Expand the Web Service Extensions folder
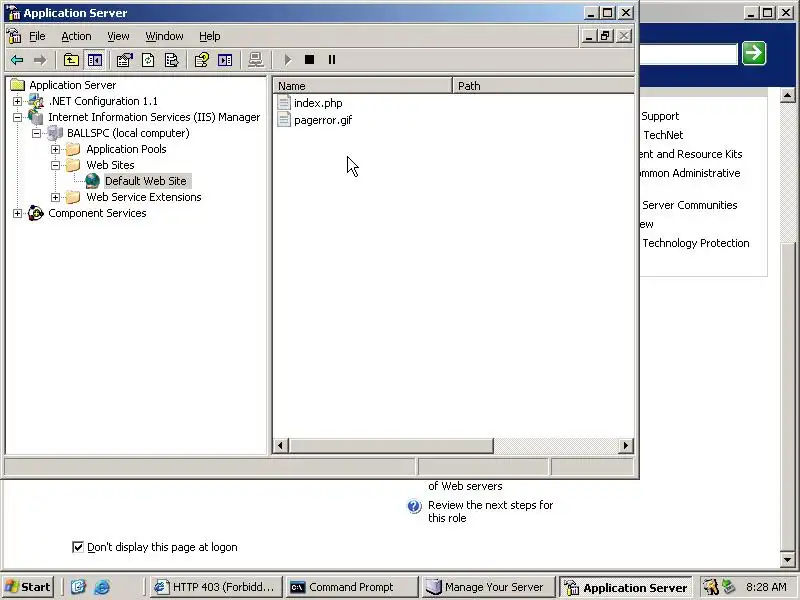This screenshot has width=800, height=600. coord(55,197)
